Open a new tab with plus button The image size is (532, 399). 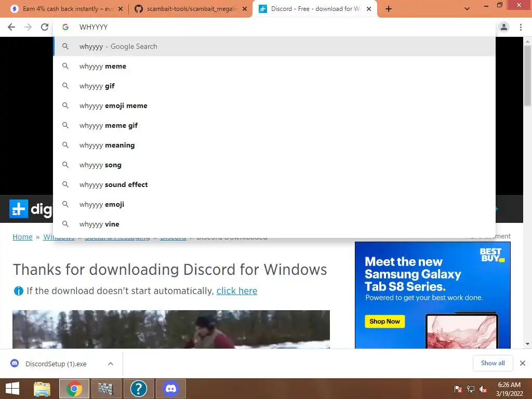point(389,9)
